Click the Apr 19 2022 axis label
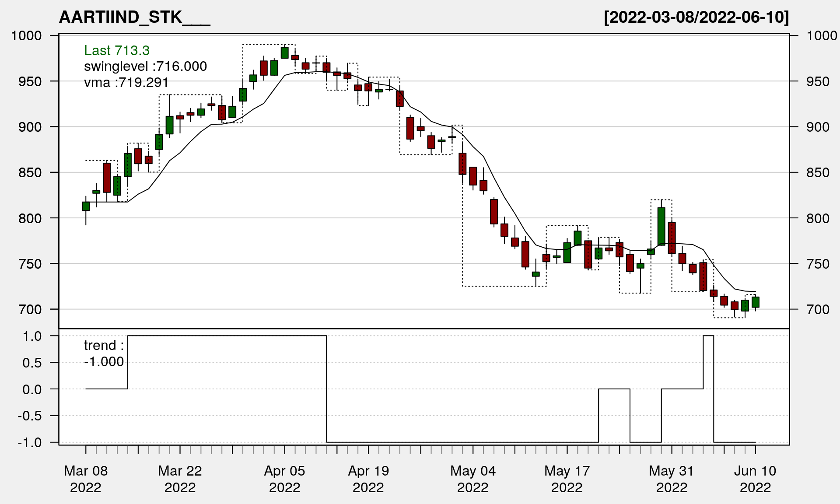The width and height of the screenshot is (840, 504). [368, 479]
